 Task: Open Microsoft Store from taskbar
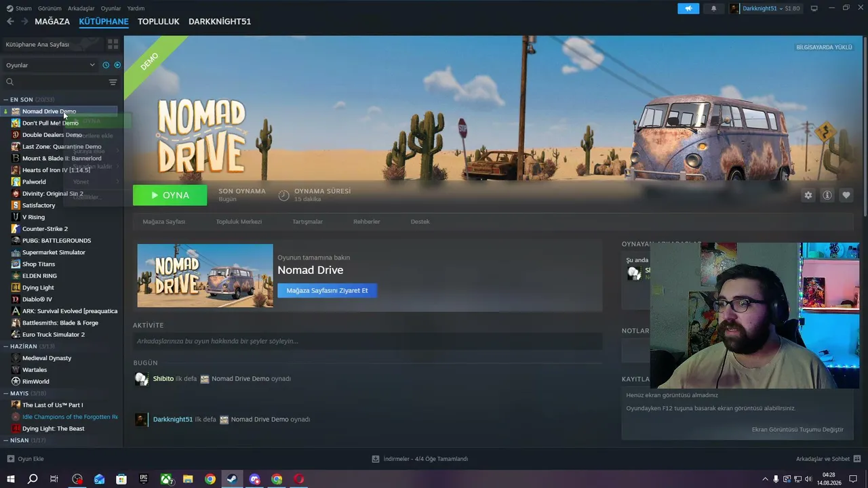coord(121,479)
